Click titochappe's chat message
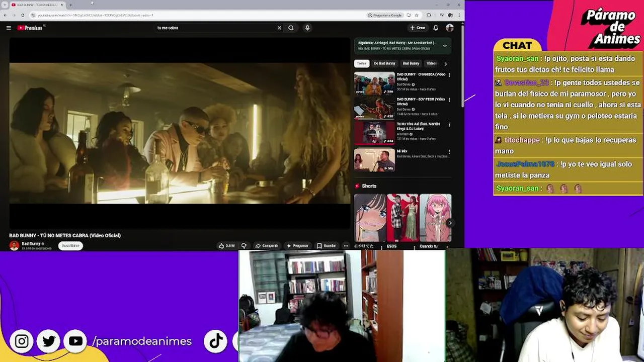Image resolution: width=644 pixels, height=362 pixels. click(568, 145)
